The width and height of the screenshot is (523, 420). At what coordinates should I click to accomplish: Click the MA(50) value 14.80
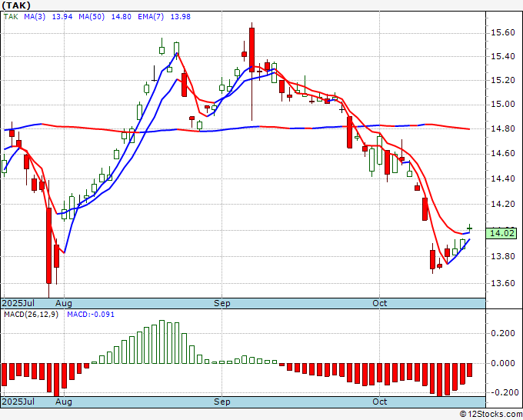[121, 17]
